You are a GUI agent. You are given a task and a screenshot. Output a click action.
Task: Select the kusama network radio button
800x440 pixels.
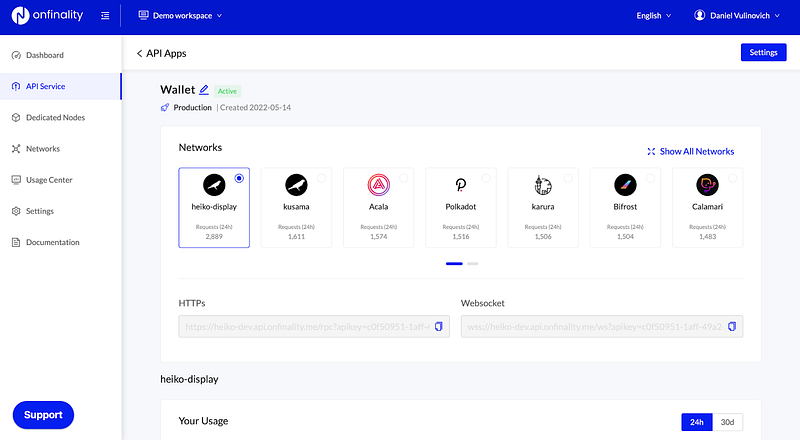[x=321, y=178]
